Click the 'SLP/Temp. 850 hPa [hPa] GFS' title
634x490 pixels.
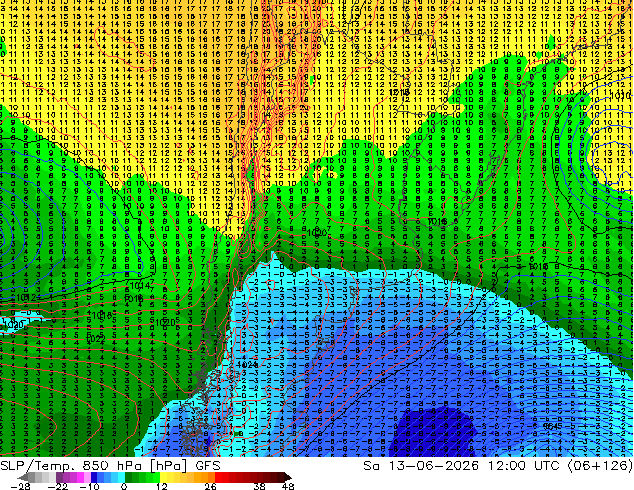[x=110, y=466]
